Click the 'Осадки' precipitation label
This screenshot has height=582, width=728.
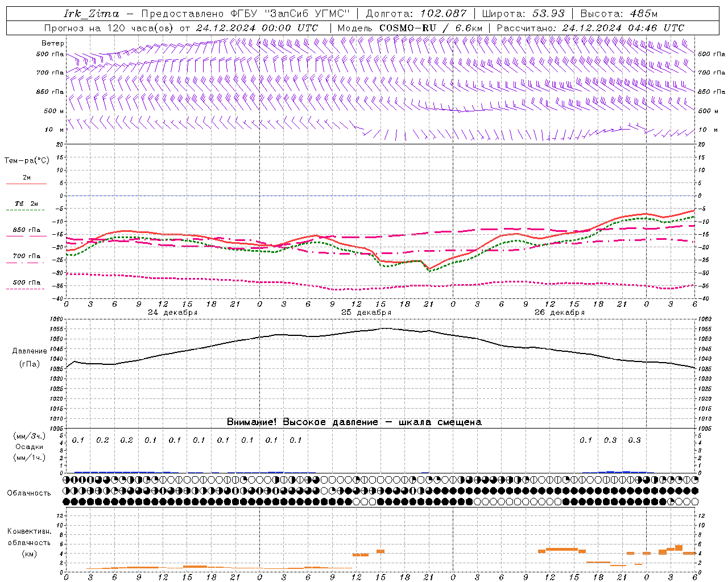tap(30, 447)
